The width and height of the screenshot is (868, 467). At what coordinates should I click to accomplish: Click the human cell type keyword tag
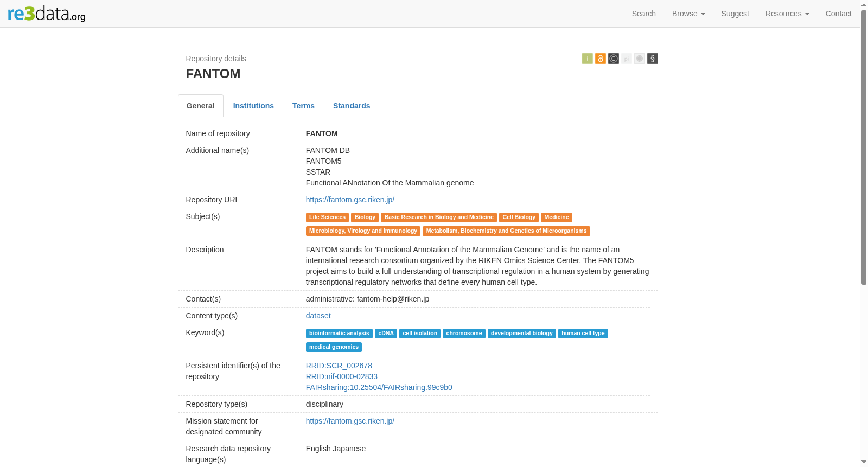tap(583, 334)
